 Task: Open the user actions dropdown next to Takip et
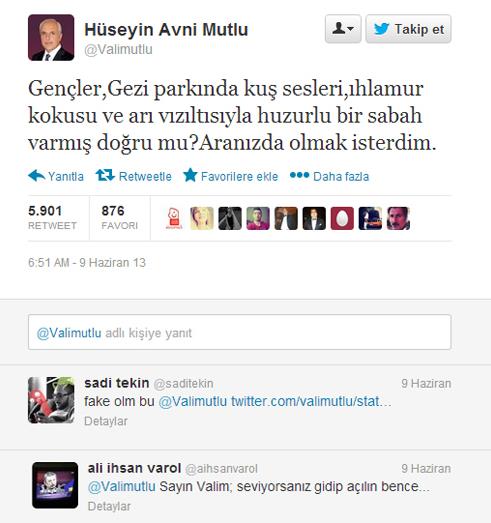pos(343,29)
